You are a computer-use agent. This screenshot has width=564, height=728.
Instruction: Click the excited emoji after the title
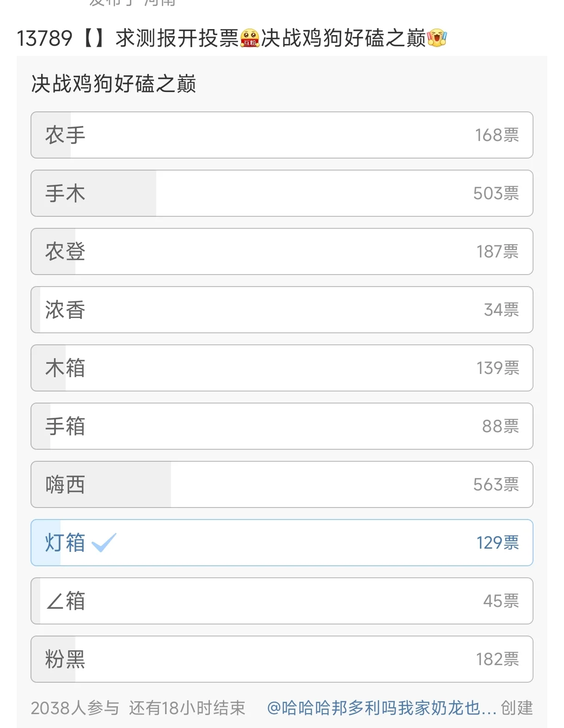point(437,38)
